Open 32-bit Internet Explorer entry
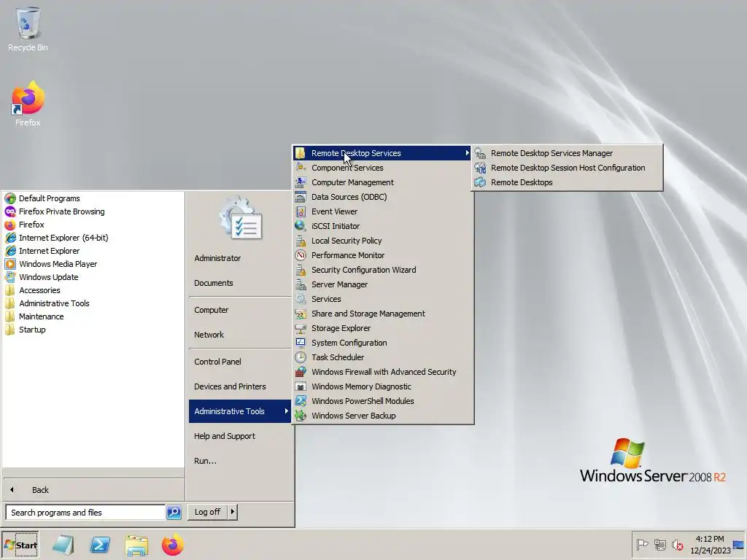The image size is (747, 560). [93, 251]
